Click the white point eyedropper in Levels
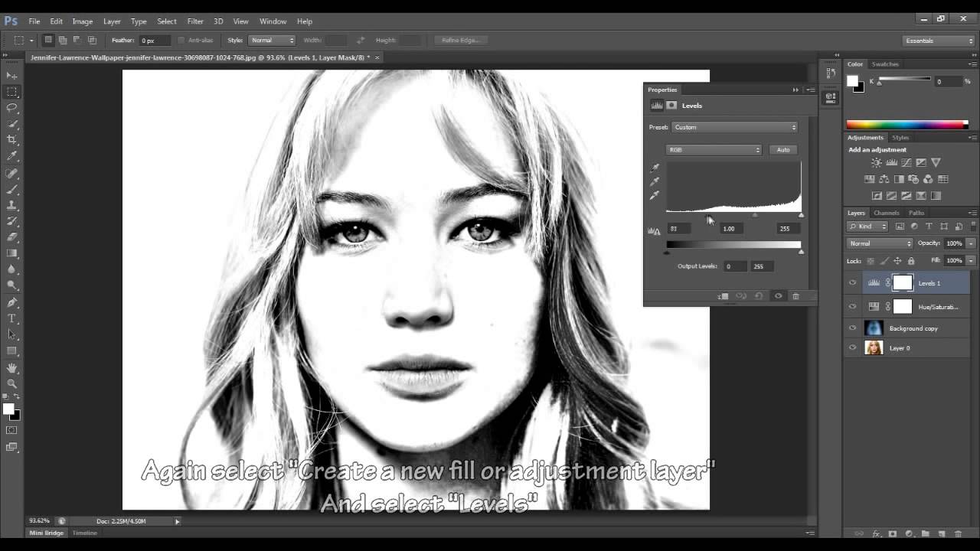This screenshot has width=980, height=551. coord(655,196)
